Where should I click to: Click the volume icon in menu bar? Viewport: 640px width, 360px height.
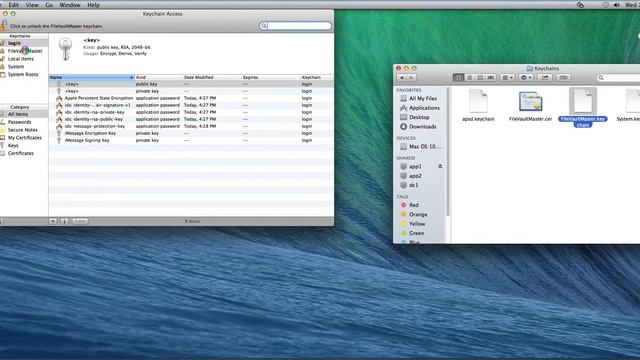click(x=616, y=5)
